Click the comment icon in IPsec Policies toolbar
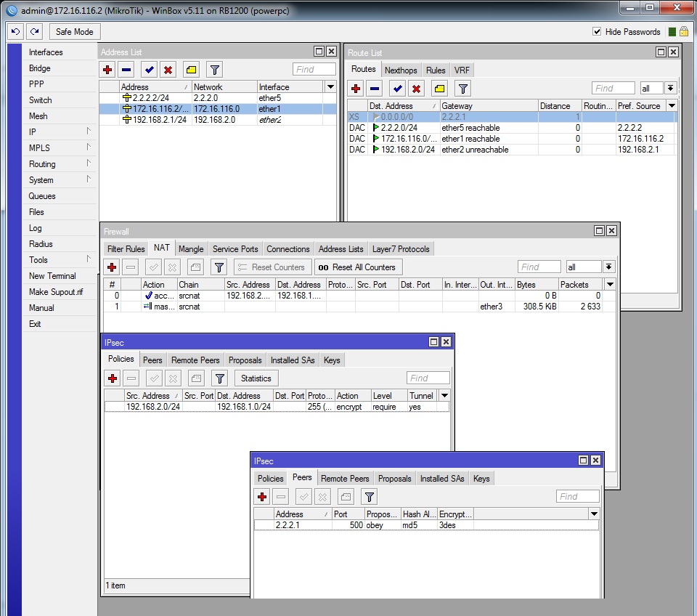This screenshot has width=697, height=616. [x=197, y=378]
